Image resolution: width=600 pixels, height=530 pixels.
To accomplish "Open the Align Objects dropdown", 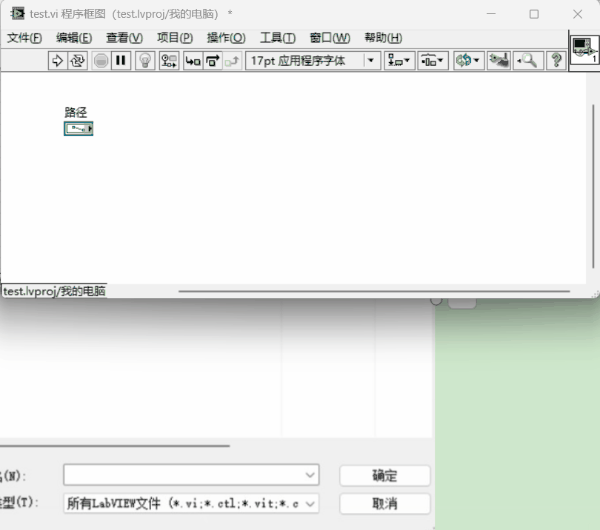I will [399, 60].
